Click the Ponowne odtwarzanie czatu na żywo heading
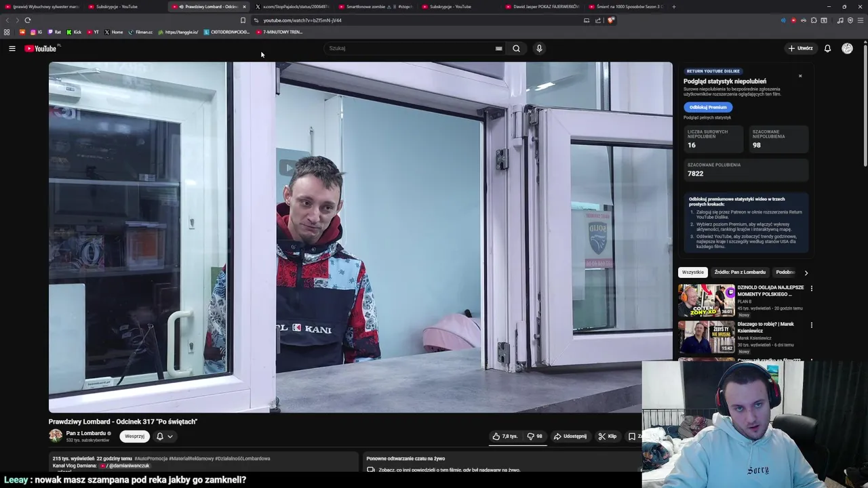The height and width of the screenshot is (488, 868). (406, 459)
